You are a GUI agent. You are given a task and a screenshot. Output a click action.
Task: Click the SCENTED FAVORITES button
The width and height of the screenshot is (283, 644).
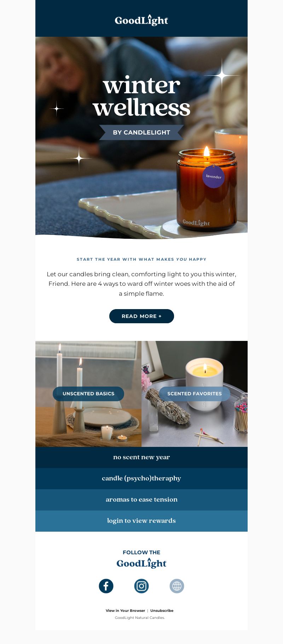(195, 394)
